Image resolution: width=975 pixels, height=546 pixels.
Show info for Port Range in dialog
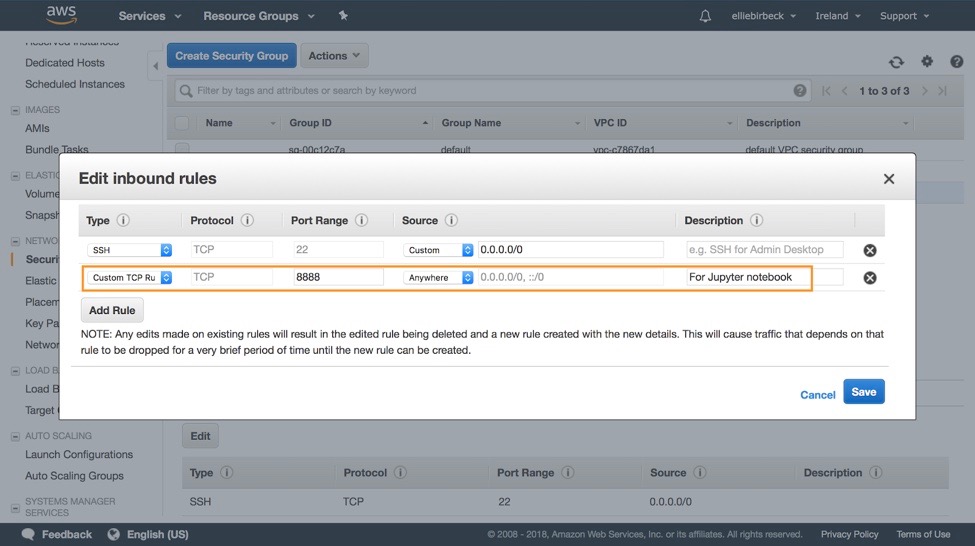[361, 220]
